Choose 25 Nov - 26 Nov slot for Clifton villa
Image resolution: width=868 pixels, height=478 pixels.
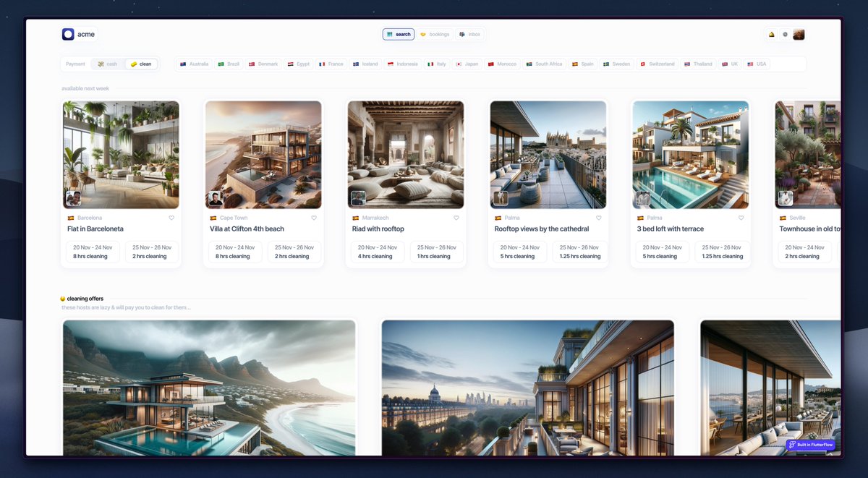coord(294,252)
